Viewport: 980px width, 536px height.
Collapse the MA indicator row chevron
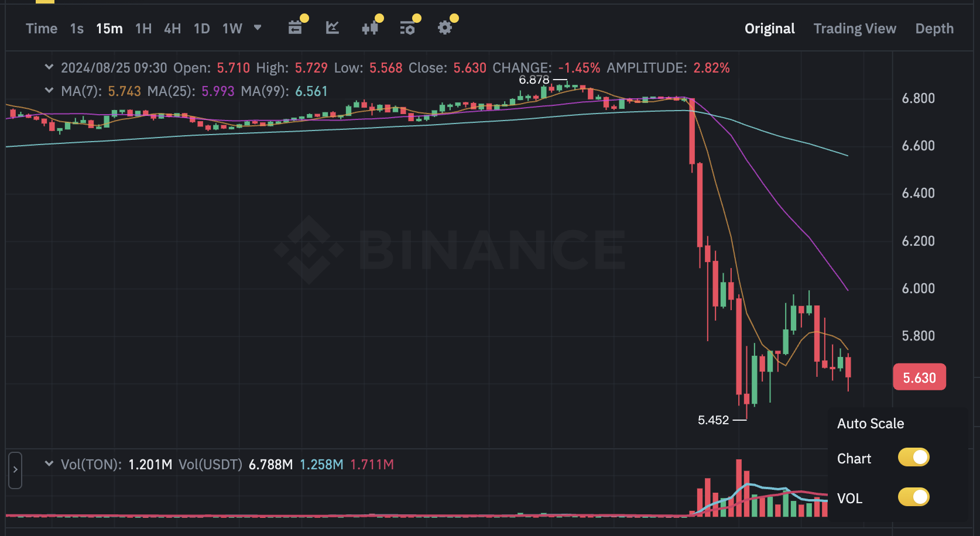(x=49, y=91)
